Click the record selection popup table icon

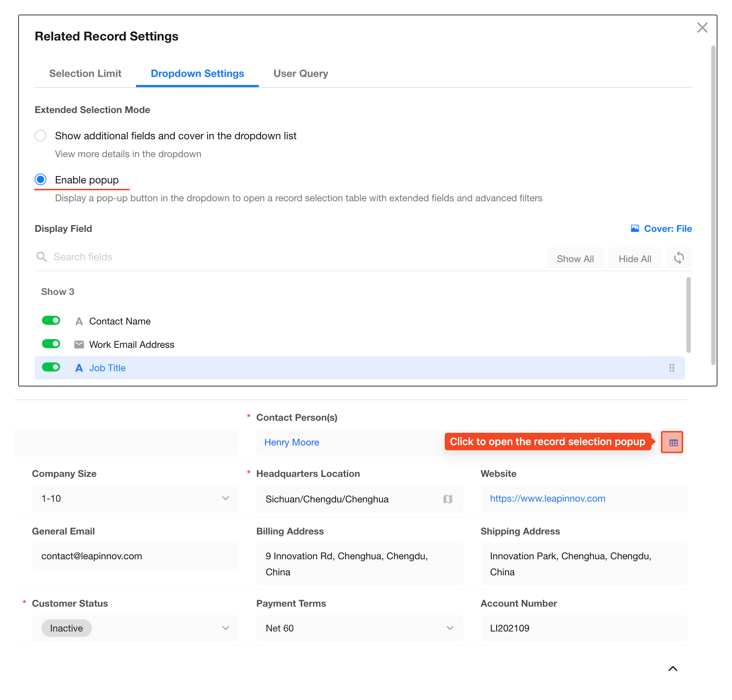point(673,443)
